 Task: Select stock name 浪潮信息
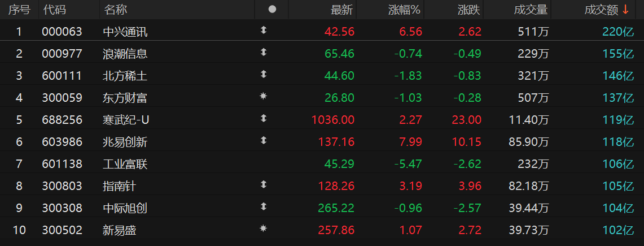(125, 54)
